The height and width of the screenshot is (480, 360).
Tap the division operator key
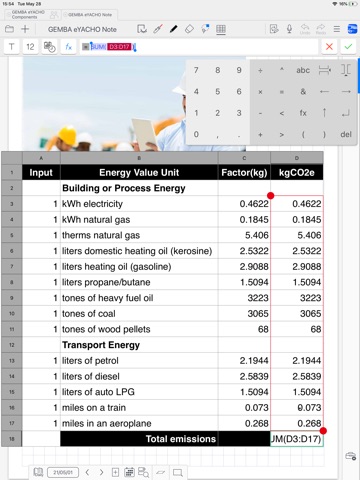260,70
